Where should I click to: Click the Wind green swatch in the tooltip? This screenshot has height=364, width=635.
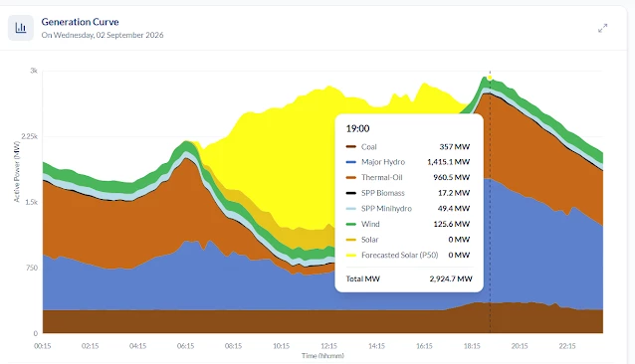(x=350, y=224)
